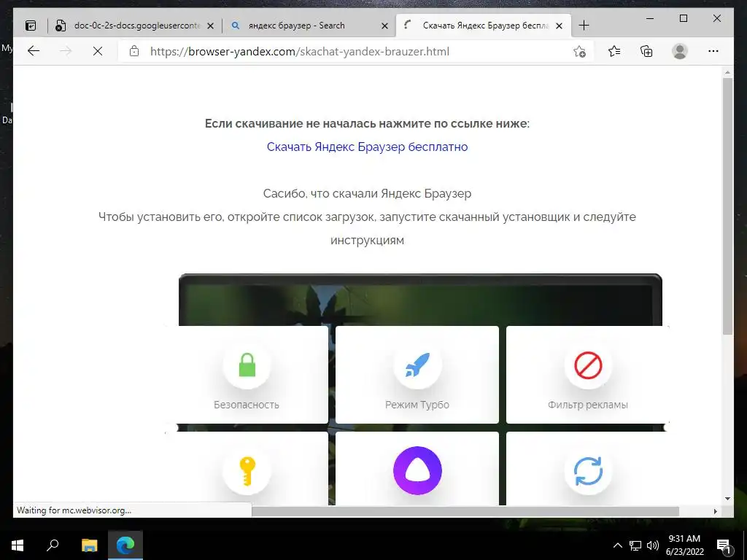Close the googleusercontent tab
This screenshot has width=747, height=560.
211,26
